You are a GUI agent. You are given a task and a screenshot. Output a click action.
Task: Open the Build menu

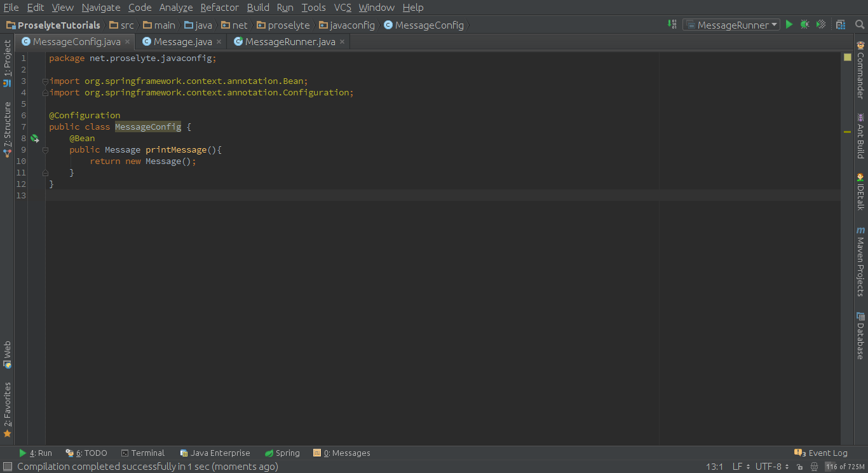coord(258,8)
